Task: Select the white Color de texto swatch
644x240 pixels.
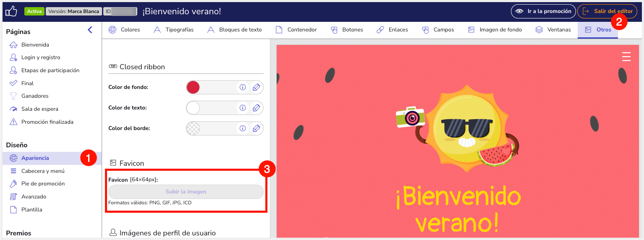Action: 193,108
